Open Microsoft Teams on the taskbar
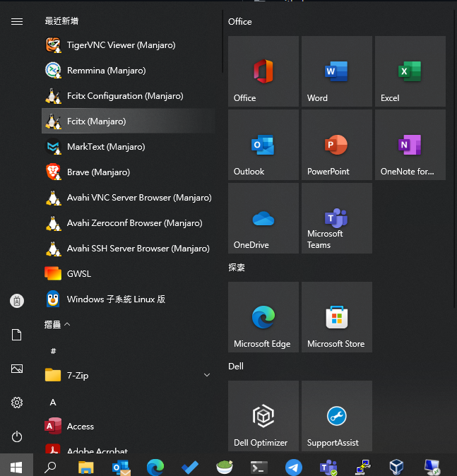 [328, 468]
